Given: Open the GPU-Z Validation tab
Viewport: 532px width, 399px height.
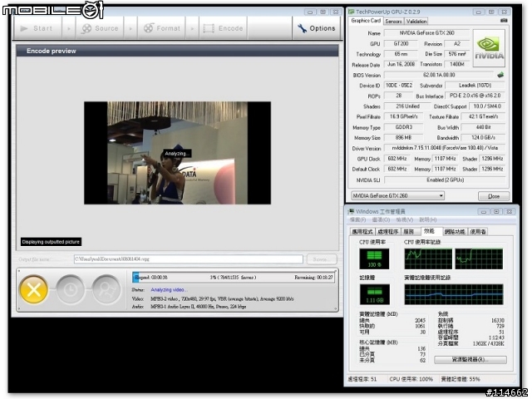Looking at the screenshot, I should [416, 22].
